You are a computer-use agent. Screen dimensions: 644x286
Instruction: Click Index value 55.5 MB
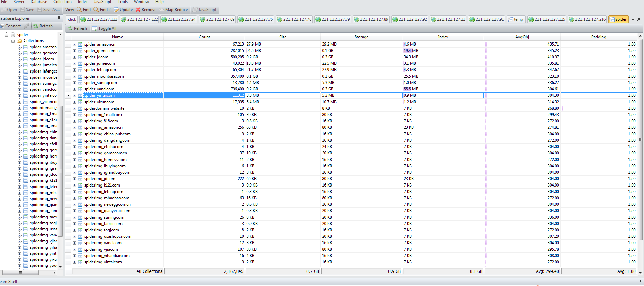tap(411, 89)
